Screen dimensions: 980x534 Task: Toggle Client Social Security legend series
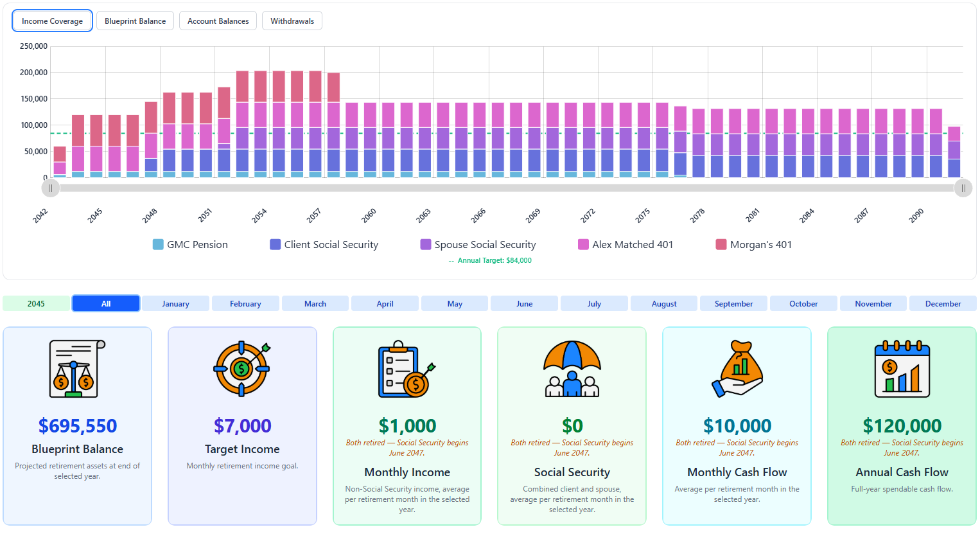click(324, 244)
